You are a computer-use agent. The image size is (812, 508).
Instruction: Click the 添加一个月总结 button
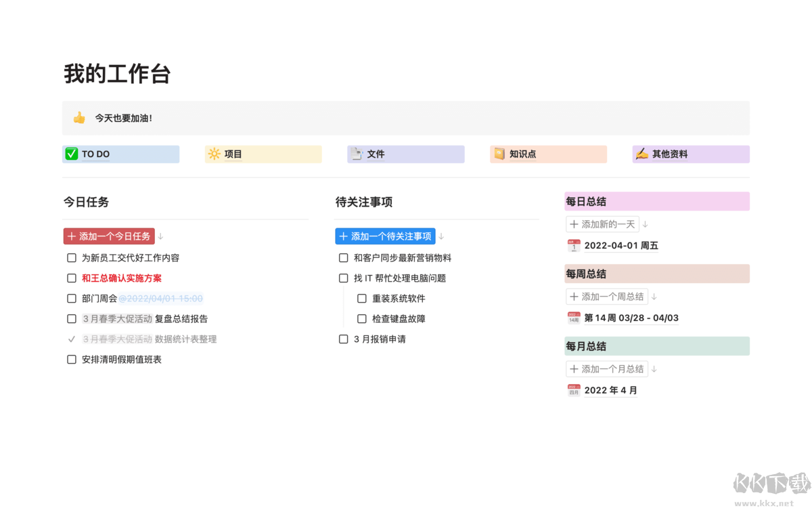(607, 369)
